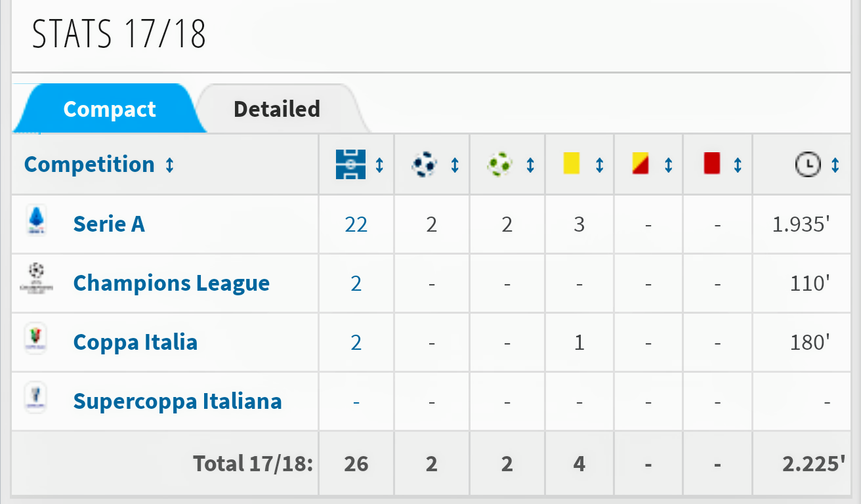861x504 pixels.
Task: Click the Serie A league logo
Action: [36, 222]
